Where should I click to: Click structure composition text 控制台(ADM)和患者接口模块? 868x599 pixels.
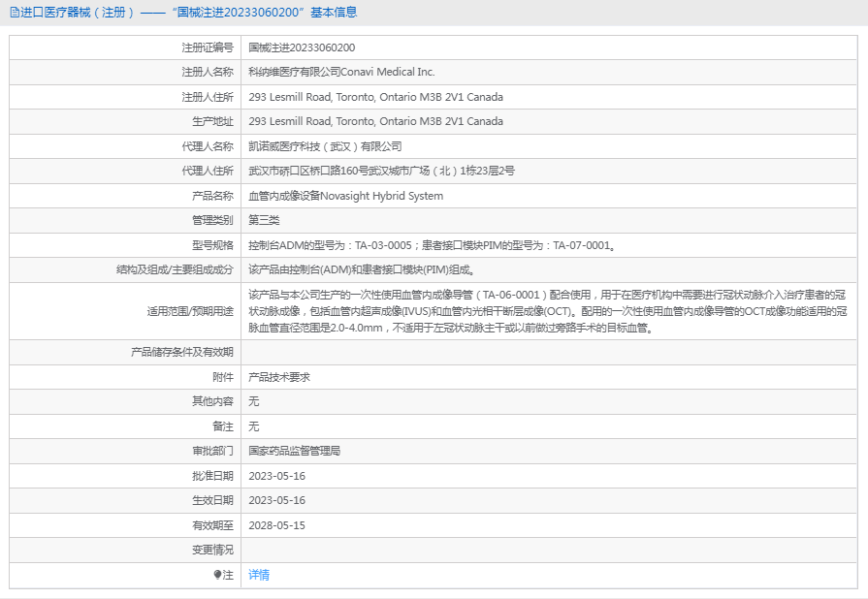(361, 269)
